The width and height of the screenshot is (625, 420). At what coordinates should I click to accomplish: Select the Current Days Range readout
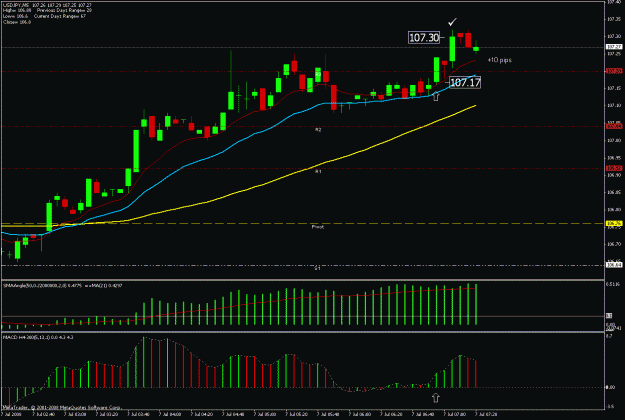tap(59, 16)
